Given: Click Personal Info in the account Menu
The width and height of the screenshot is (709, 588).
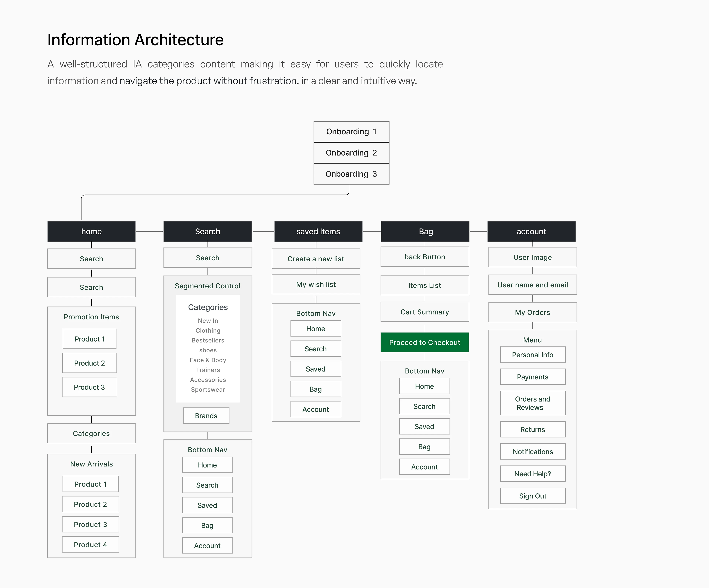Looking at the screenshot, I should pos(533,355).
